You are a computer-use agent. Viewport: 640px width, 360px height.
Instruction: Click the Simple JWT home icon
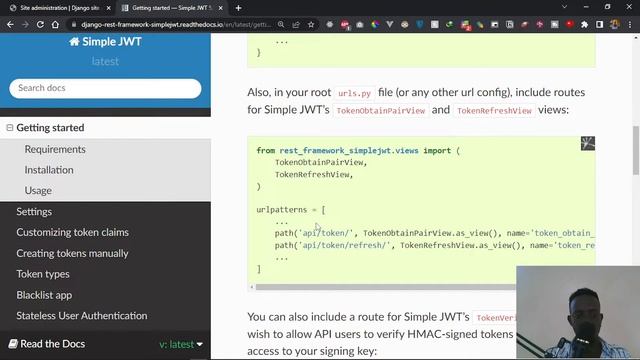74,42
